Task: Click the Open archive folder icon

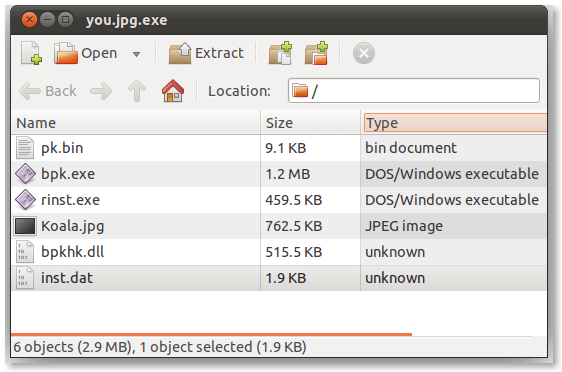Action: click(66, 53)
